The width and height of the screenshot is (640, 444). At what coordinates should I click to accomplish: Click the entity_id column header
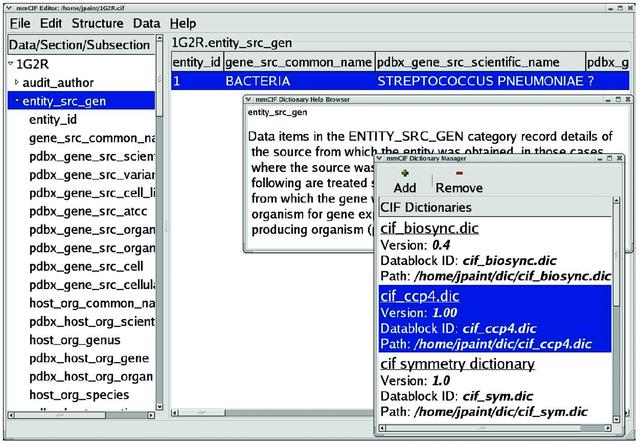click(x=197, y=62)
